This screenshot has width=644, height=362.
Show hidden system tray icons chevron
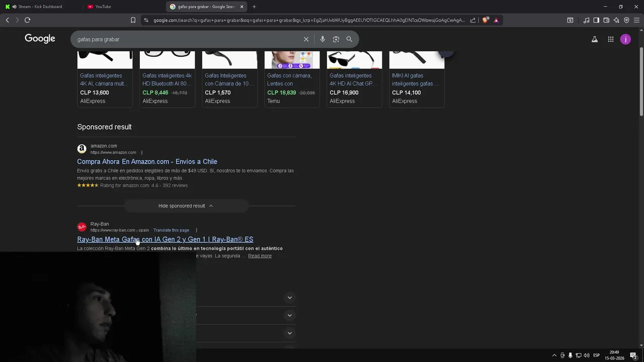coord(554,355)
